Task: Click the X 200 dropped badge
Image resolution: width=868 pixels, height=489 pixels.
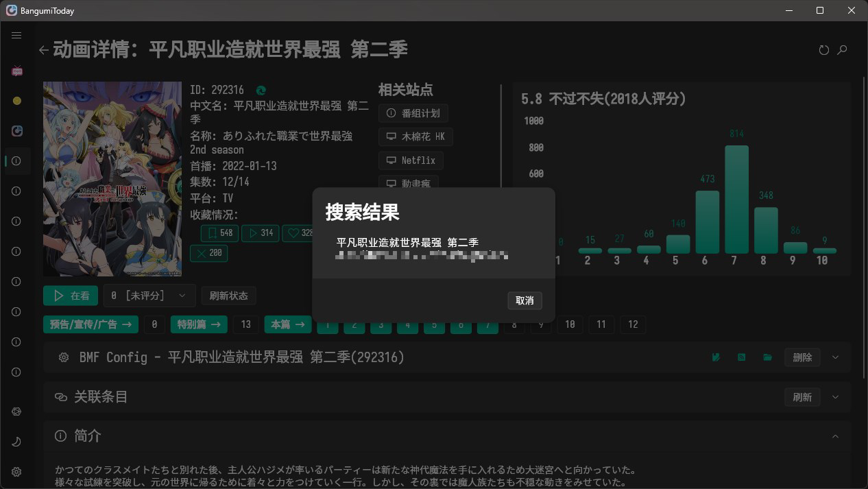Action: click(209, 253)
